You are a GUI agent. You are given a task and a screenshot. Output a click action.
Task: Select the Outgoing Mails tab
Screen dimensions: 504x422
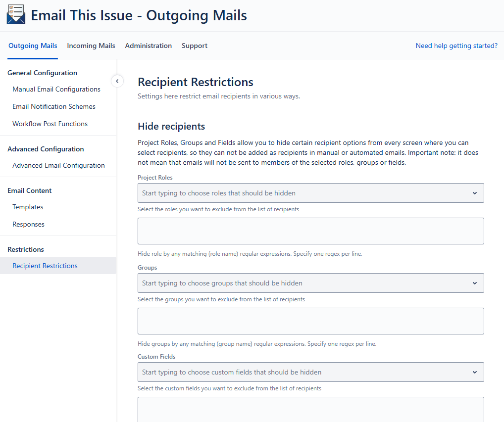coord(33,46)
